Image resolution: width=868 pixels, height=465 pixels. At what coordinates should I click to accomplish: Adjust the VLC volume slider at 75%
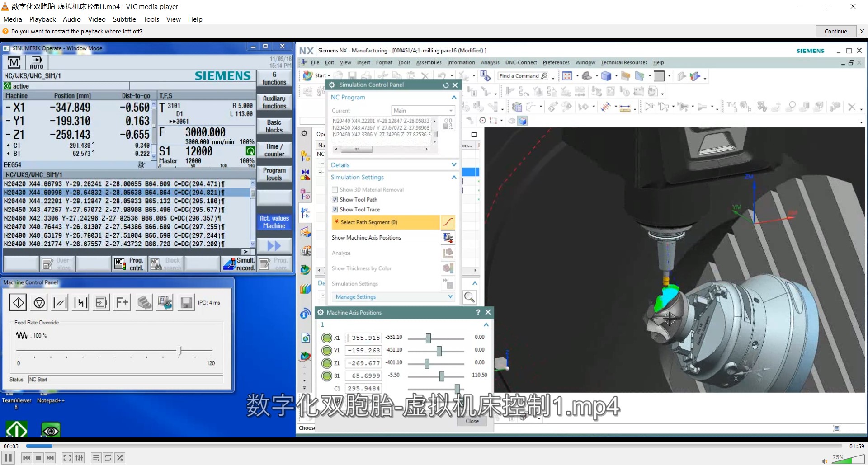click(x=848, y=460)
